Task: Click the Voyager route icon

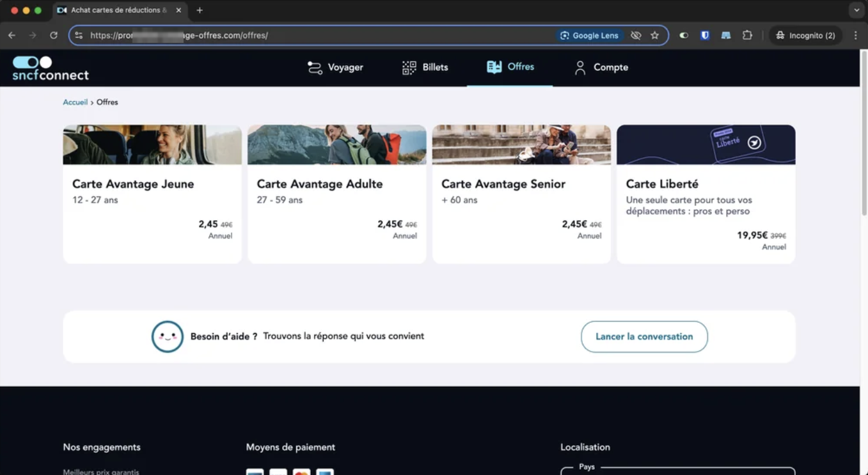Action: tap(315, 68)
